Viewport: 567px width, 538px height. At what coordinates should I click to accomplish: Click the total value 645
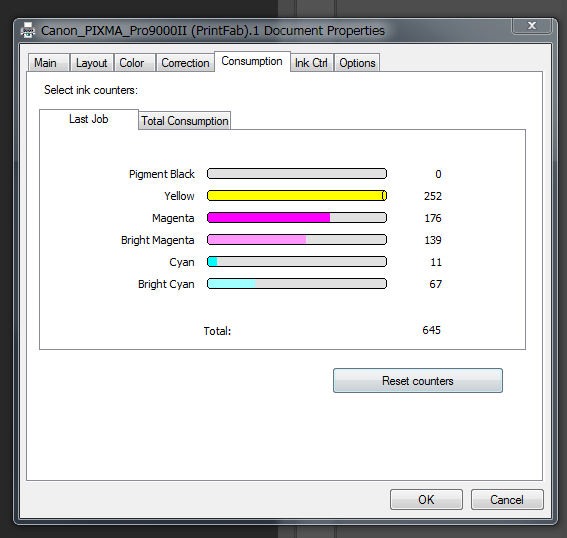[432, 330]
